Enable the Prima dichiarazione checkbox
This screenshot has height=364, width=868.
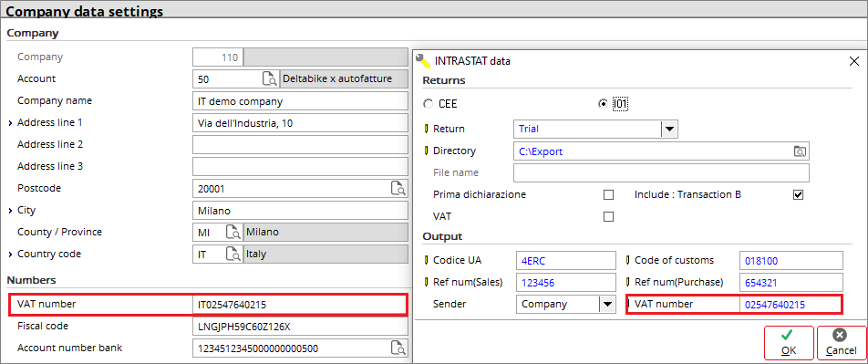608,194
